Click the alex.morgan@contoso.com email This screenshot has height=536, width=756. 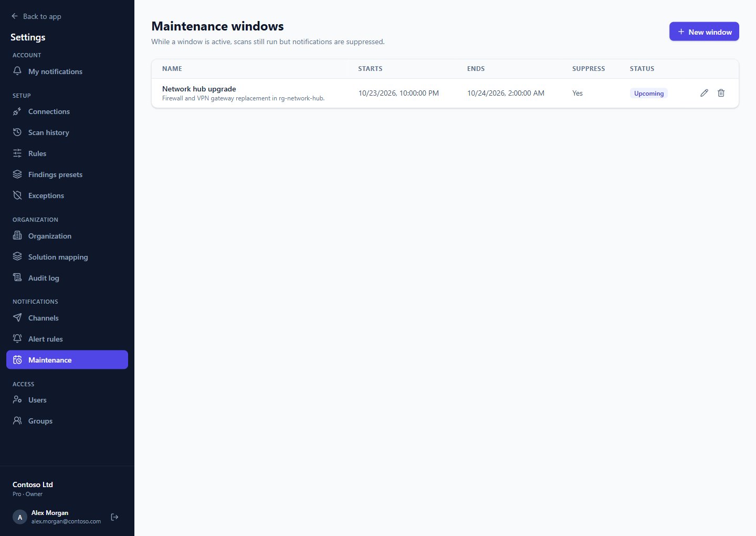pyautogui.click(x=66, y=521)
